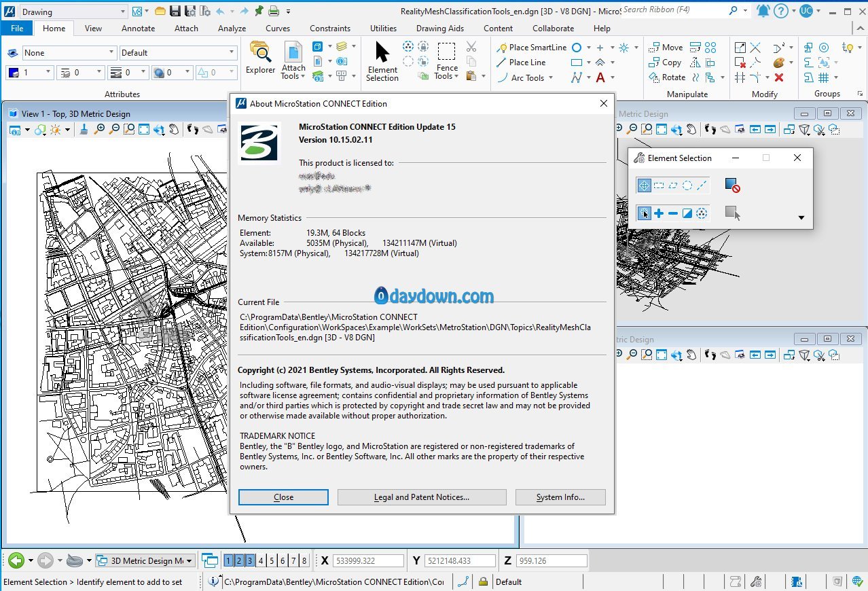Viewport: 868px width, 591px height.
Task: Open the Attach Tools button
Action: tap(293, 61)
